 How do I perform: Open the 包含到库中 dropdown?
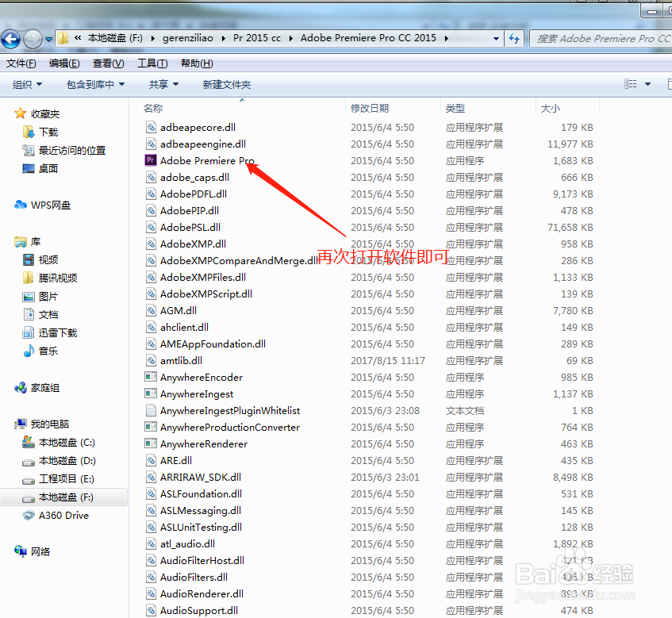95,84
